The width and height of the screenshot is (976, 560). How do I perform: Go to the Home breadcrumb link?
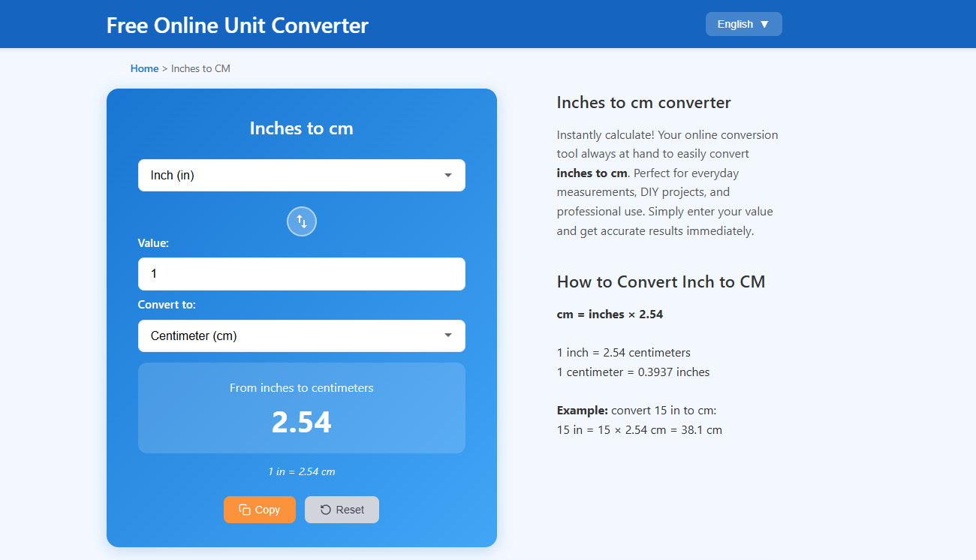click(144, 68)
